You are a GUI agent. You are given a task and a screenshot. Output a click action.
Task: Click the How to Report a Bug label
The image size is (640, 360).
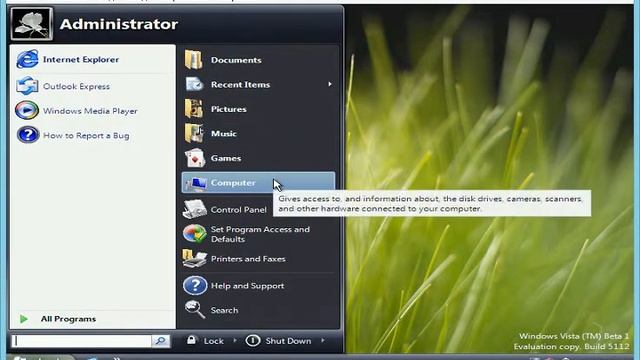[x=86, y=136]
